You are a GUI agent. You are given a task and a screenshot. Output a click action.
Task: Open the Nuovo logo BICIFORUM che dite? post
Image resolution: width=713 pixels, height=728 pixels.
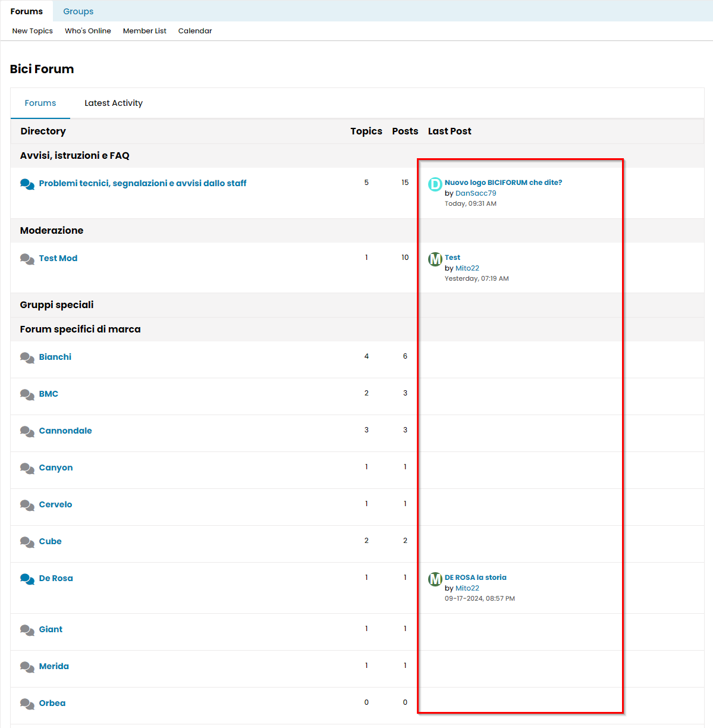(503, 183)
